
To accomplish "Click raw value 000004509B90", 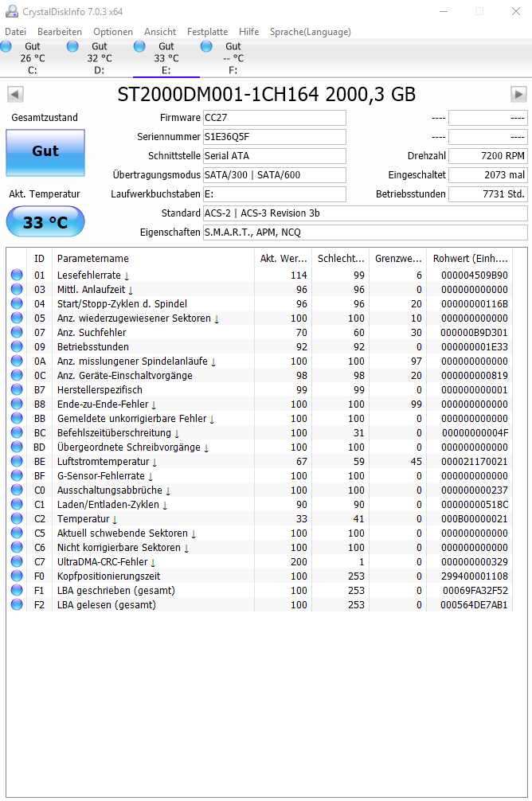I will (474, 275).
